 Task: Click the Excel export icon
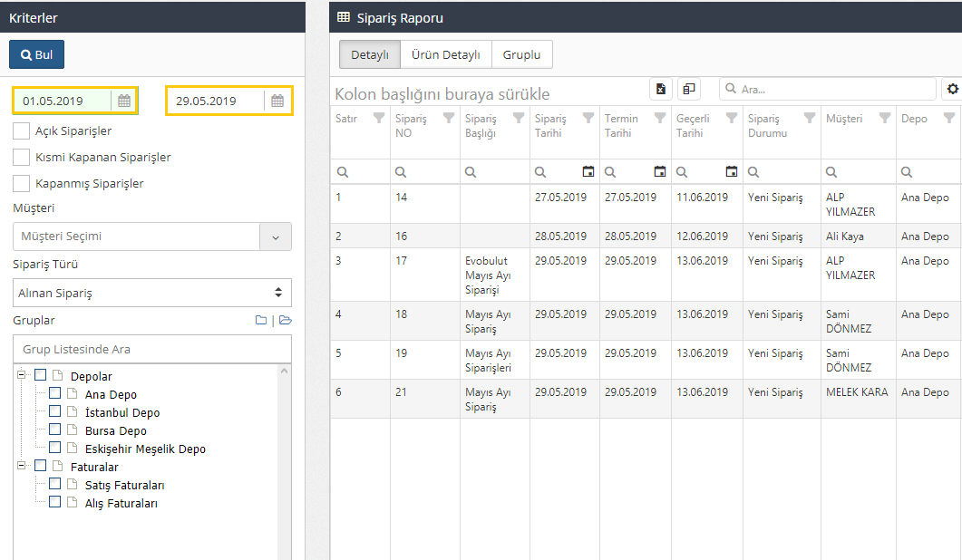tap(661, 89)
